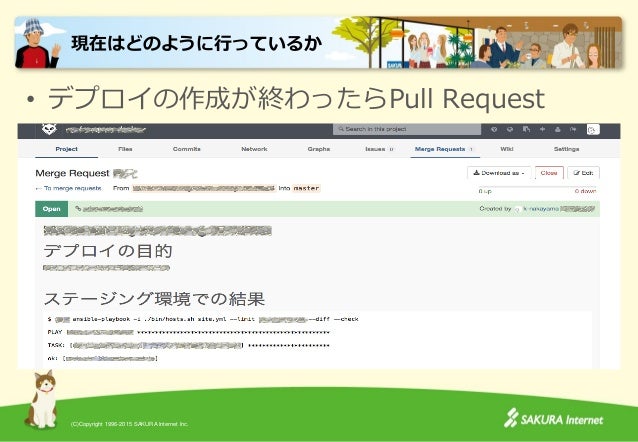
Task: Click the blurred project name in header
Action: click(x=105, y=130)
